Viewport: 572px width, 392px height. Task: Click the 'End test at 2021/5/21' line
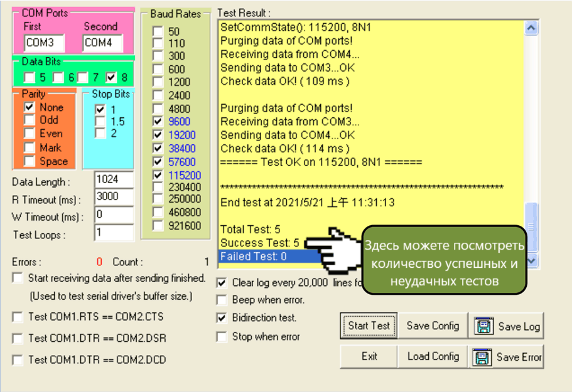[x=308, y=203]
